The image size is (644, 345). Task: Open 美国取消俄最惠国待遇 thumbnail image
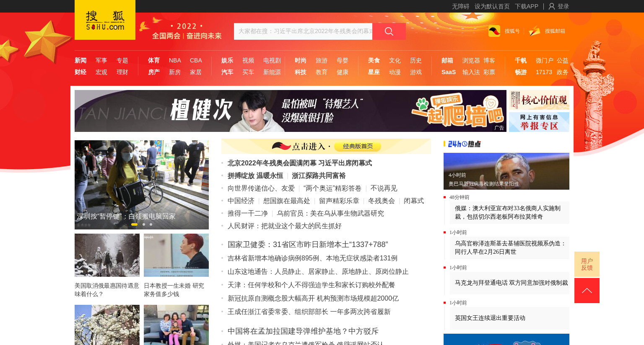(x=107, y=255)
